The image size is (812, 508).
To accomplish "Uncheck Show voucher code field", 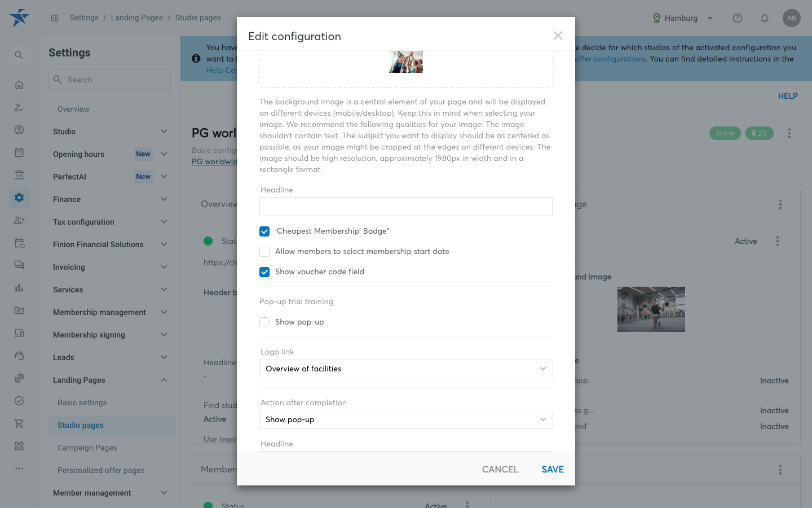I will (264, 272).
